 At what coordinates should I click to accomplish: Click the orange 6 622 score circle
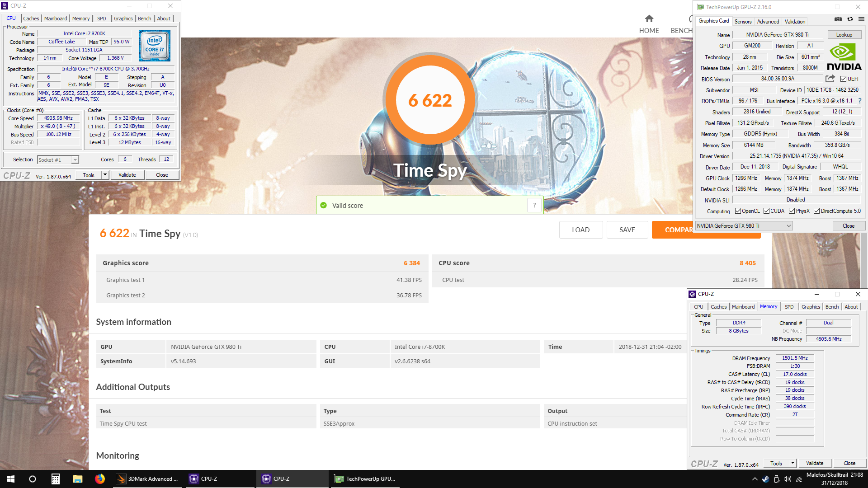click(430, 100)
